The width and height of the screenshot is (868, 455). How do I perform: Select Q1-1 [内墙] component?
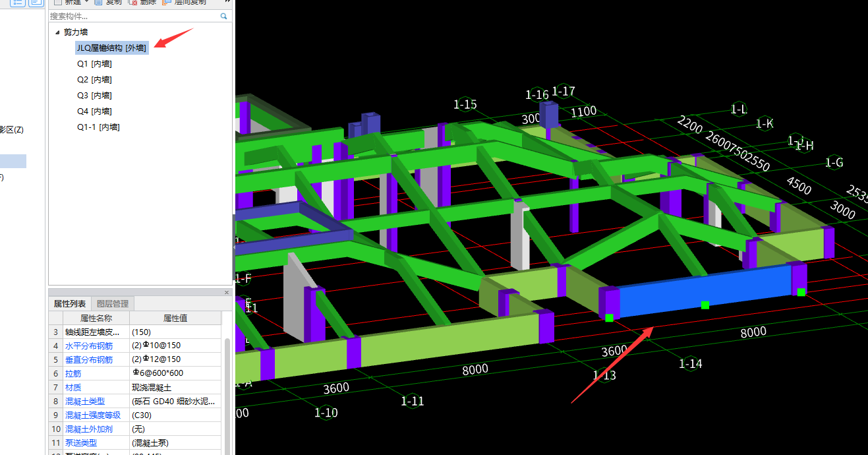pyautogui.click(x=98, y=127)
